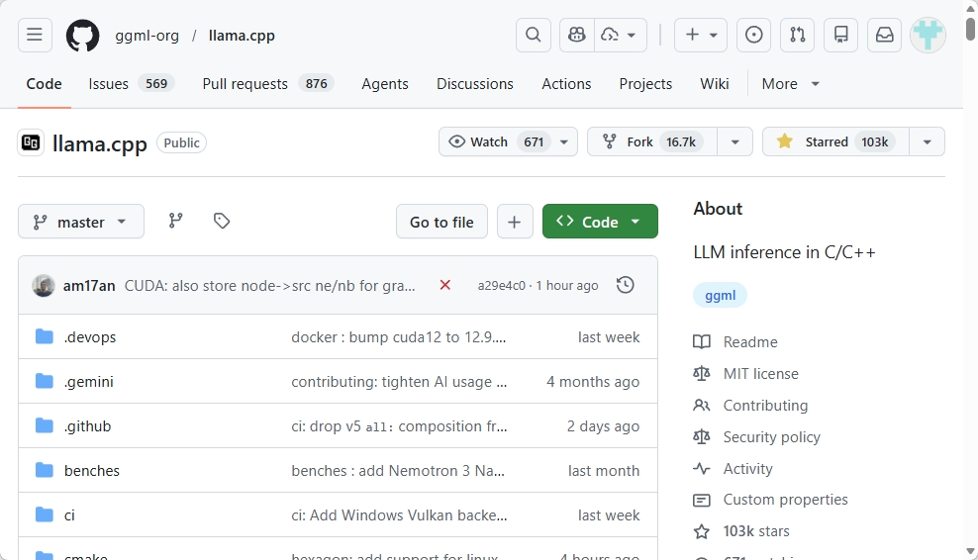
Task: Open the repositories icon in header
Action: coord(841,35)
